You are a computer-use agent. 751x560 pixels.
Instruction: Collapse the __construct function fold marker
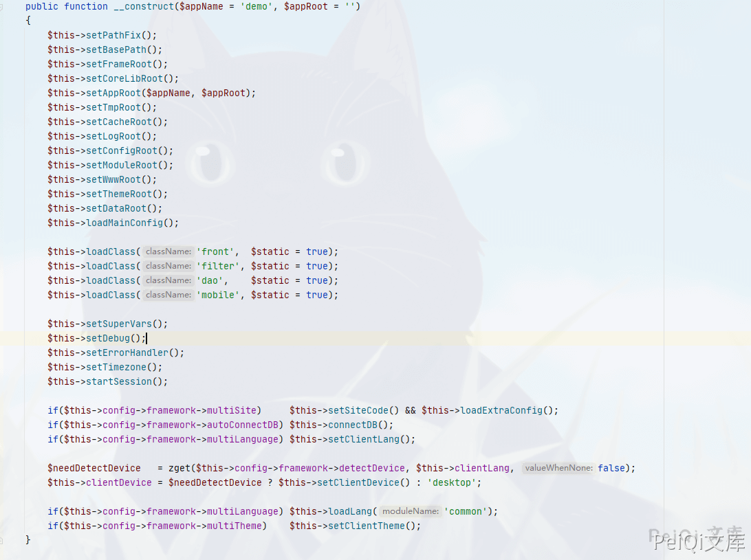click(x=1, y=7)
